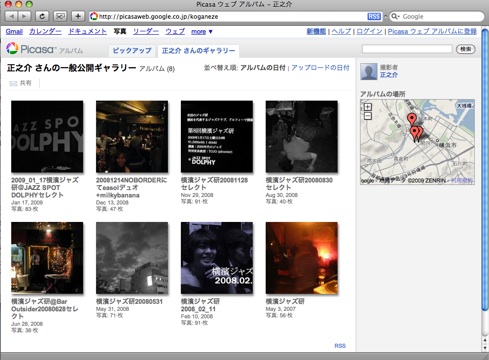Click the photographer profile avatar

click(369, 71)
